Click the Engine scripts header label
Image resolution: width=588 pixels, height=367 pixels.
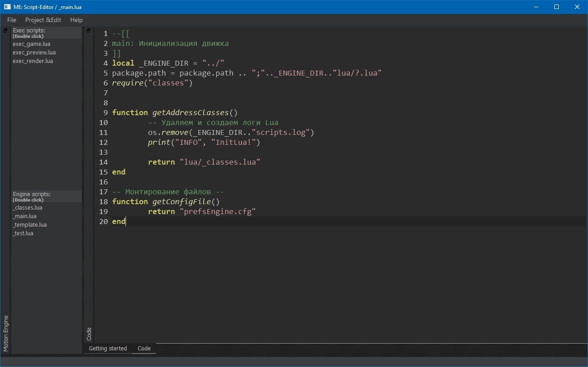[31, 194]
